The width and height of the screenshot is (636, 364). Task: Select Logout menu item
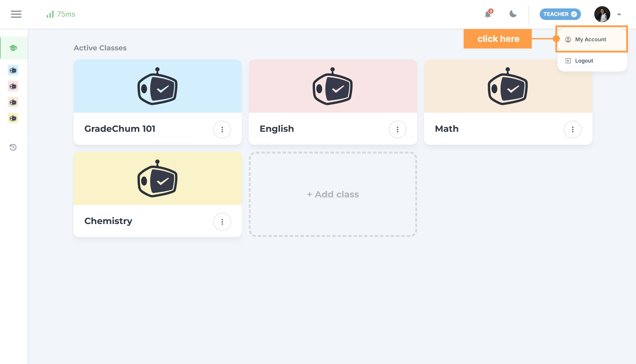point(584,61)
